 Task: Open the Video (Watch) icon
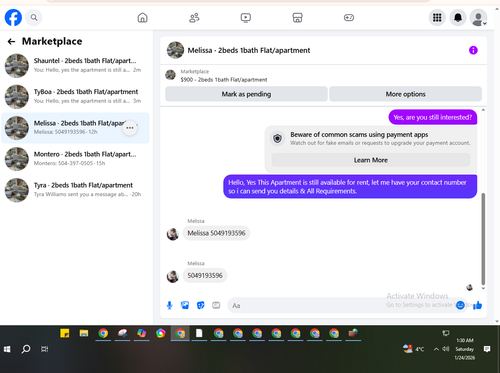point(246,17)
